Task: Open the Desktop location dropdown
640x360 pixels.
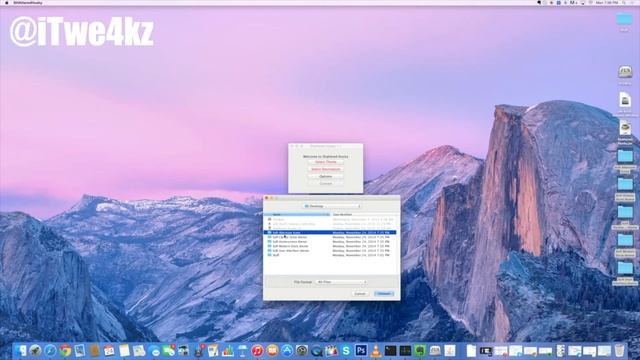Action: pos(331,206)
